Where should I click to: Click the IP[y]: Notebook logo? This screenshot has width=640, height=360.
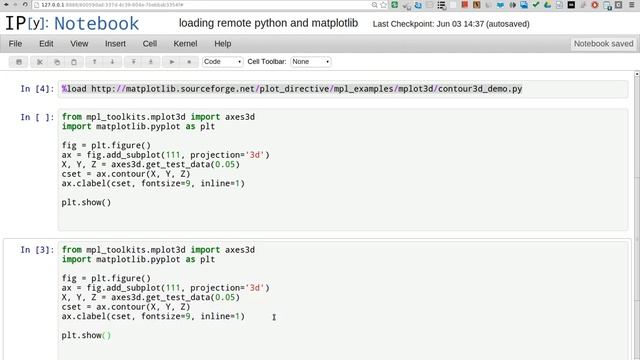point(72,23)
